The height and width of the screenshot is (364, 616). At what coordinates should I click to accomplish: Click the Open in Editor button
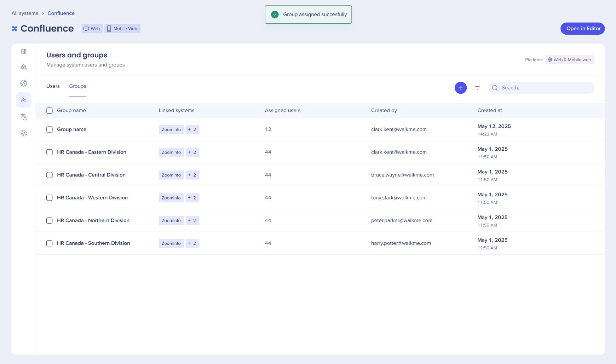click(x=582, y=29)
